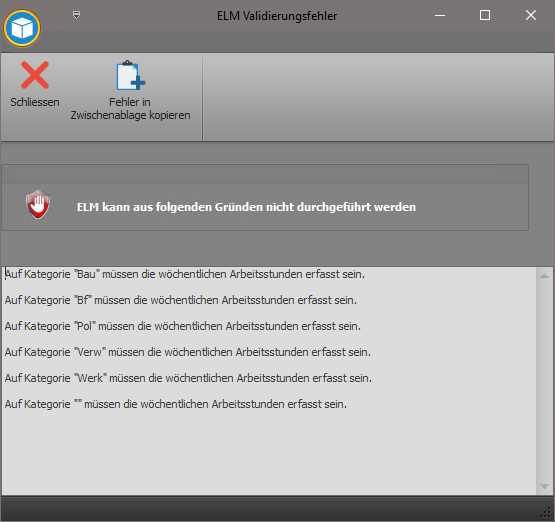
Task: Click 'Fehler in Zwischenablage kopieren' label
Action: click(130, 108)
